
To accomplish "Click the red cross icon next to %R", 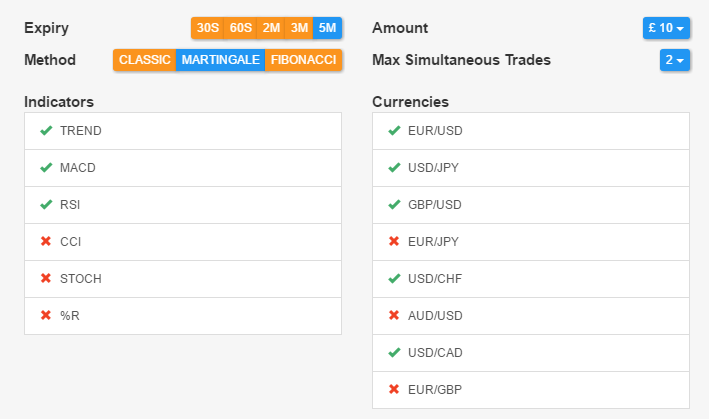I will click(46, 315).
